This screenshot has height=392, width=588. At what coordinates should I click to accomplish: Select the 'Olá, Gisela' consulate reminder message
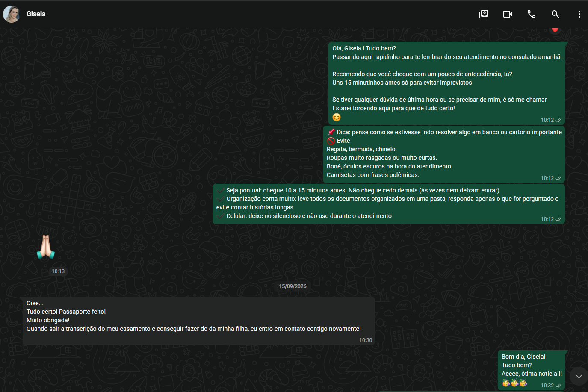point(447,83)
